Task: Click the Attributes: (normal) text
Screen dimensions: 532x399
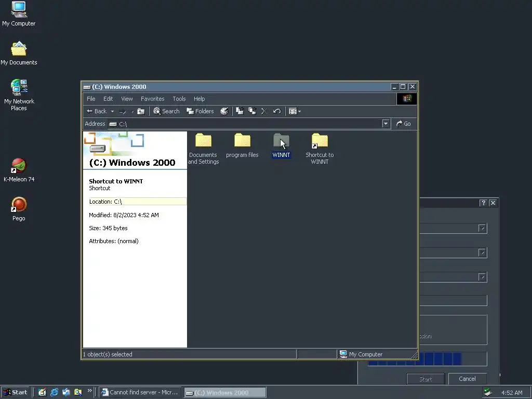Action: click(114, 241)
